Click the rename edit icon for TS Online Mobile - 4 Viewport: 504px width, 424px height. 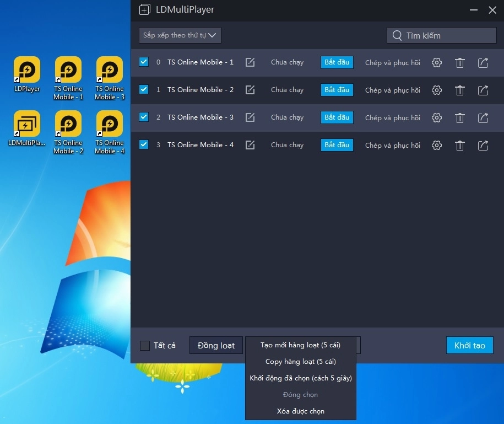[250, 145]
